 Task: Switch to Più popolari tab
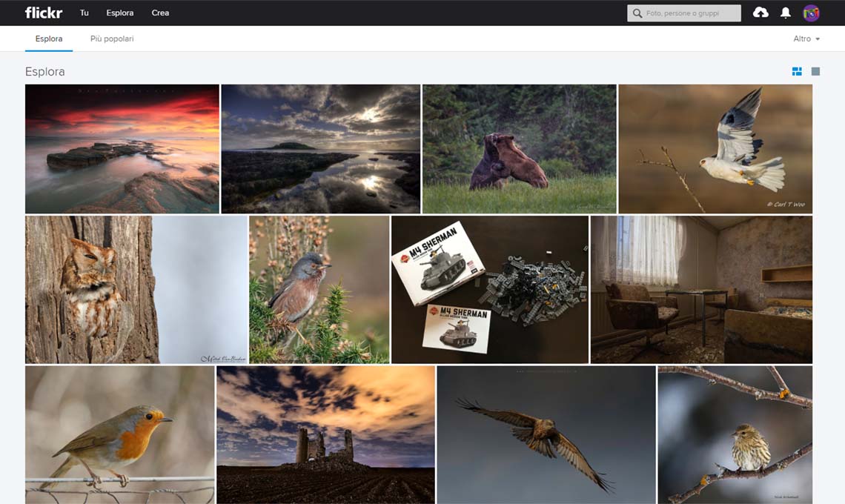(112, 39)
